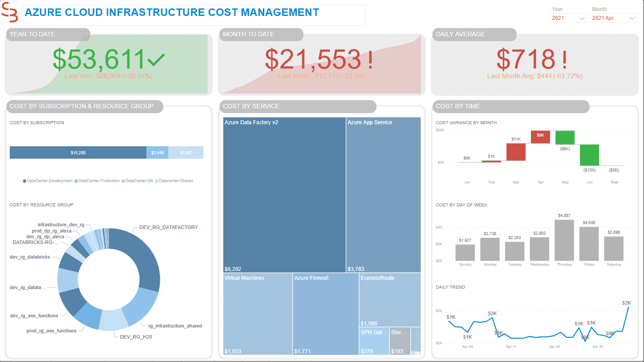Click the Last Year comparison text under $53,611
Viewport: 644px width, 362px height.
pos(108,76)
